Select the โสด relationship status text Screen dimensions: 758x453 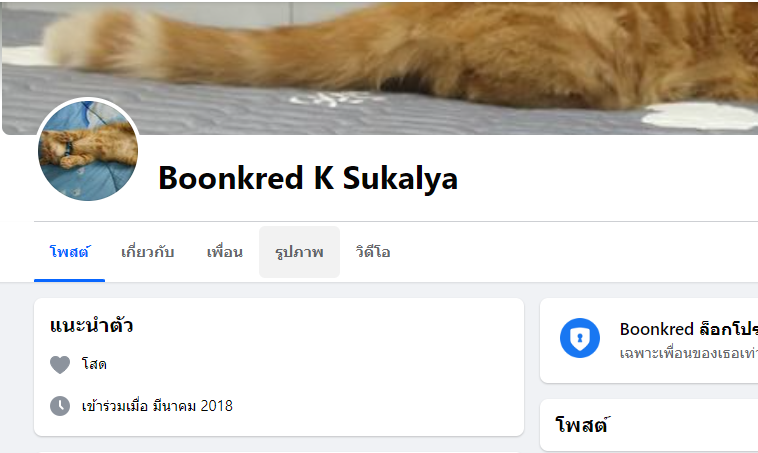click(94, 364)
